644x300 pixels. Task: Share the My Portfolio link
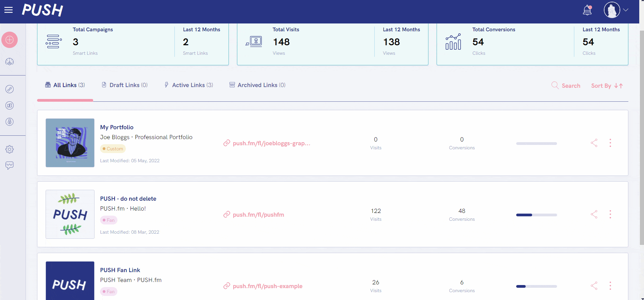click(594, 143)
